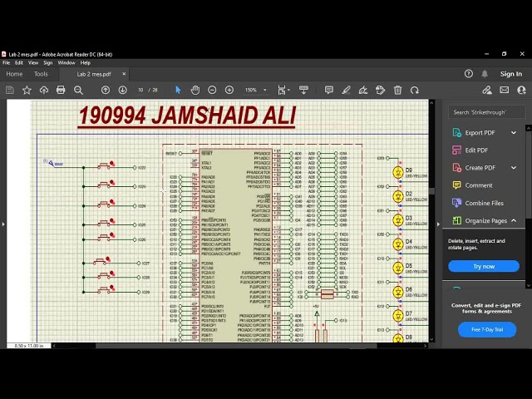The image size is (532, 399).
Task: Switch to the Tools tab
Action: [41, 74]
